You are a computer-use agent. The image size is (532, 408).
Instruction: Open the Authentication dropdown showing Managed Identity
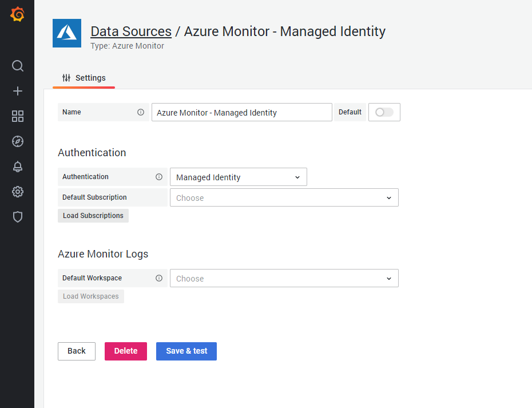pyautogui.click(x=238, y=177)
